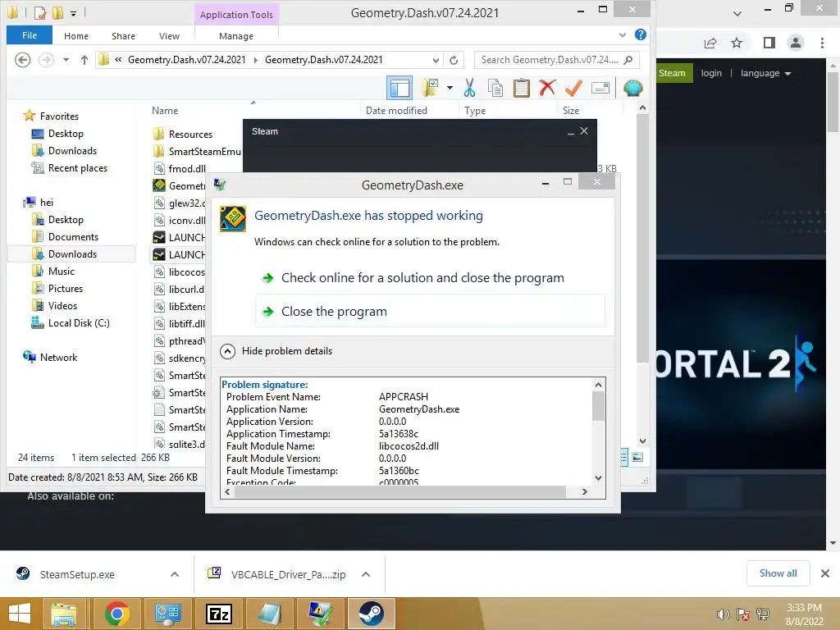Image resolution: width=840 pixels, height=630 pixels.
Task: Open the View ribbon tab
Action: click(169, 36)
